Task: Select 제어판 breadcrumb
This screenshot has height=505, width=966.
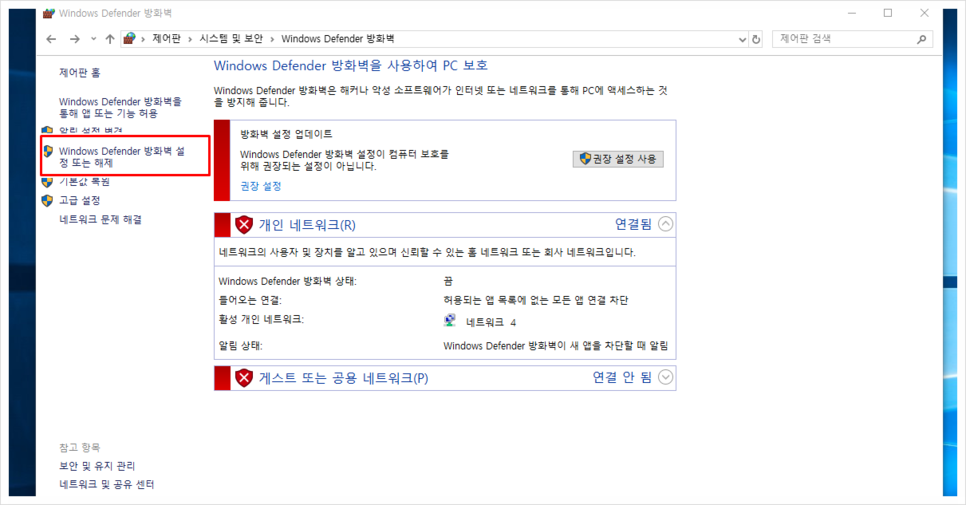Action: coord(166,39)
